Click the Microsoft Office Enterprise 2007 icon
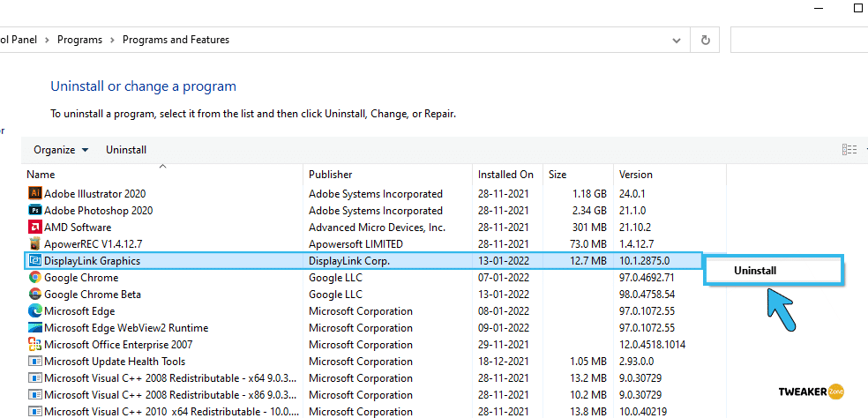Viewport: 868px width, 418px height. [35, 345]
